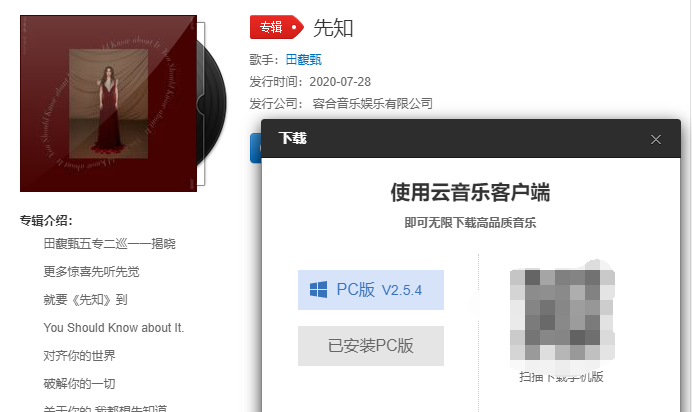Click the black vinyl disc beside the cover
Screen dimensions: 692x412
(213, 104)
